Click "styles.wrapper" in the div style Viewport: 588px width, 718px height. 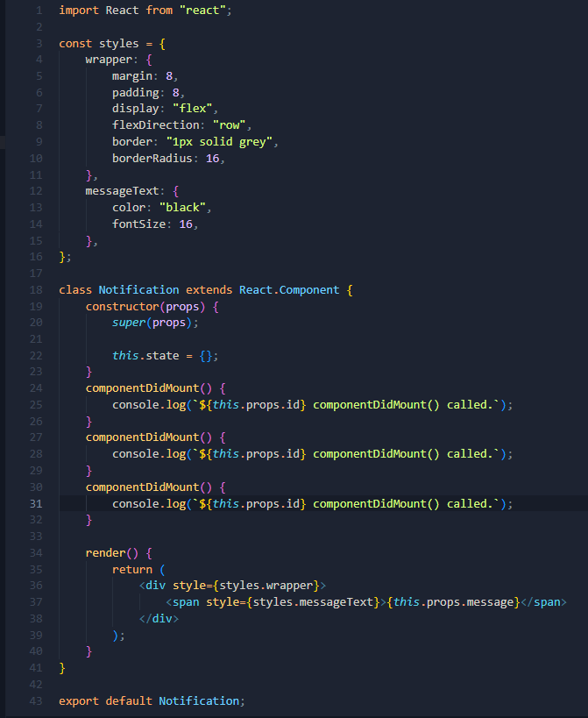coord(266,586)
